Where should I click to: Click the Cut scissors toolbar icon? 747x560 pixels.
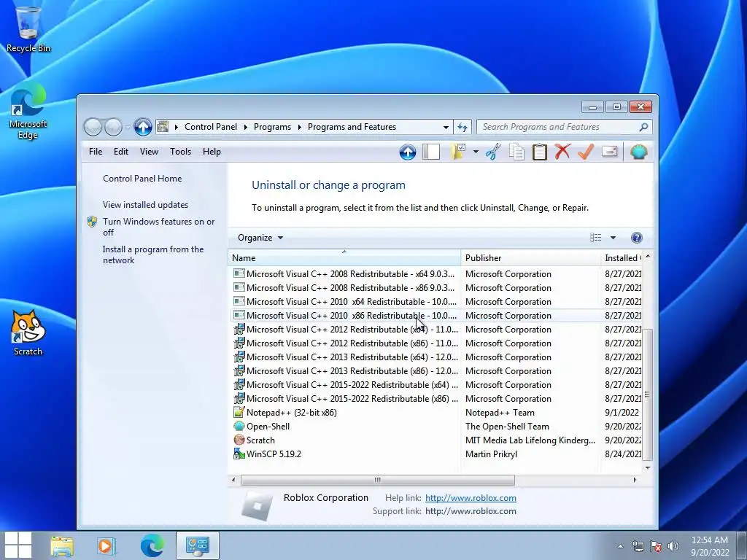[x=493, y=152]
